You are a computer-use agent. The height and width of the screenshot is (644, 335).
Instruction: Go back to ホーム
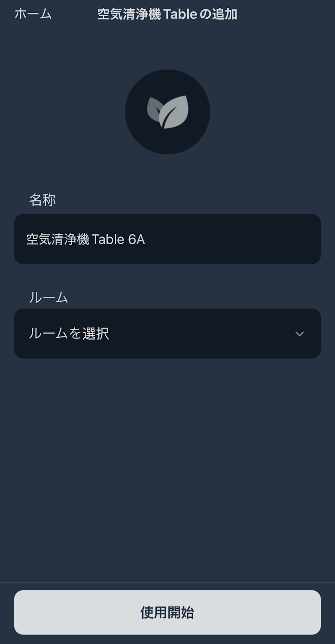coord(33,14)
